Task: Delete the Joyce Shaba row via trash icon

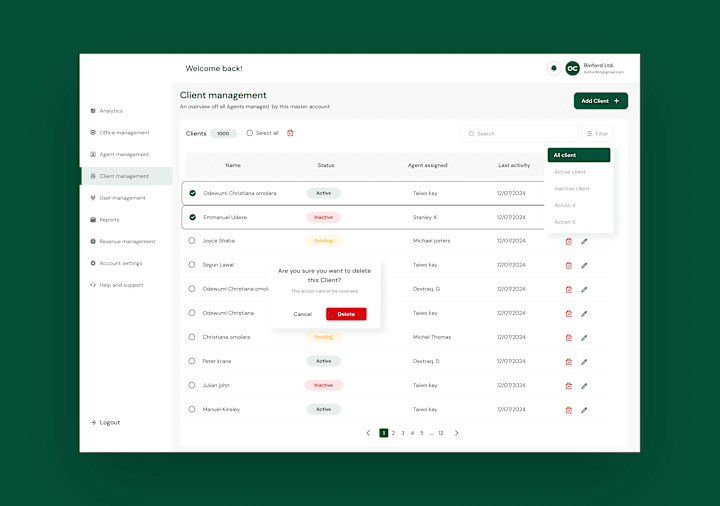Action: [568, 242]
